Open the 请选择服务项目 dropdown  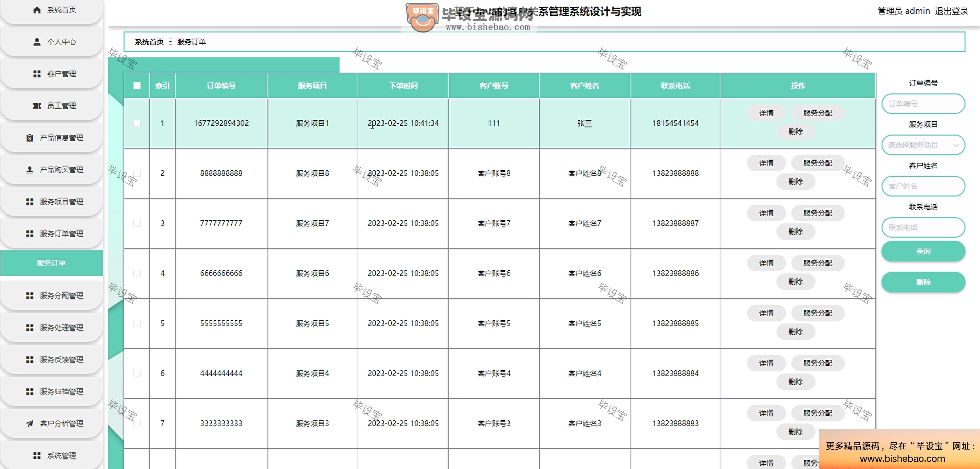tap(923, 145)
